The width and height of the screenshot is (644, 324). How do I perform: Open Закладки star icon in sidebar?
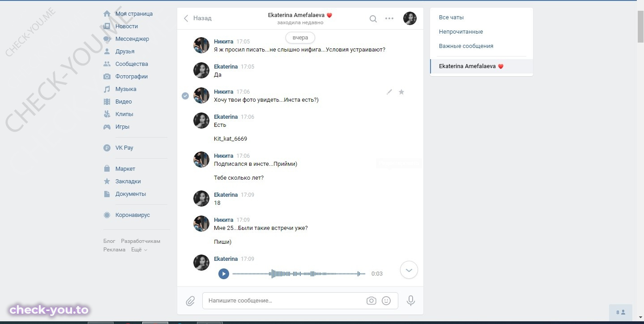click(x=107, y=181)
